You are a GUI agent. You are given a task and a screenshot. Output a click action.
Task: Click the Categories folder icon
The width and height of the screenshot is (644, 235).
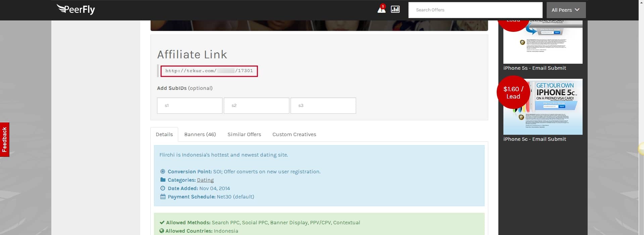163,180
